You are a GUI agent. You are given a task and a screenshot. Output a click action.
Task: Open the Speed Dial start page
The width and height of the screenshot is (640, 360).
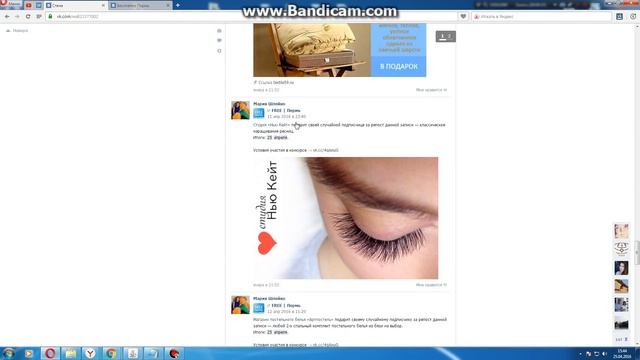(39, 16)
